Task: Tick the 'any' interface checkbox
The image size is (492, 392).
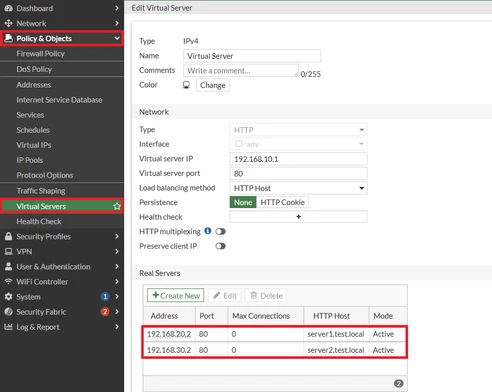Action: pos(238,144)
